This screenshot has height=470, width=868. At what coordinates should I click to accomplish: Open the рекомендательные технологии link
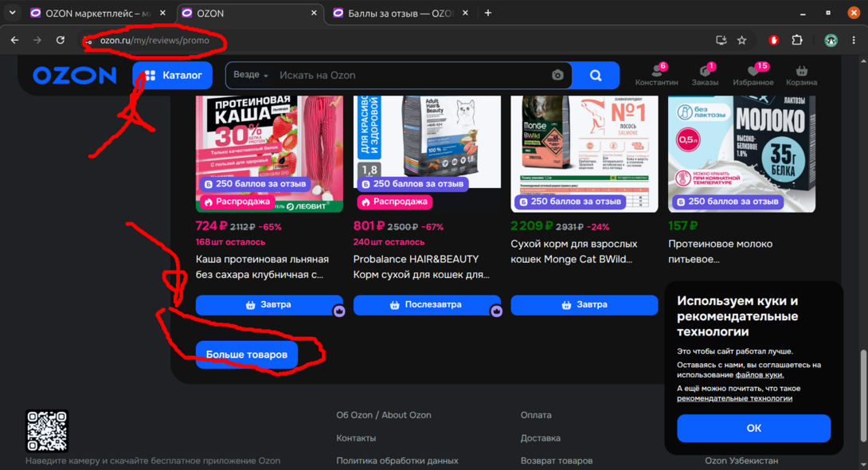click(734, 398)
